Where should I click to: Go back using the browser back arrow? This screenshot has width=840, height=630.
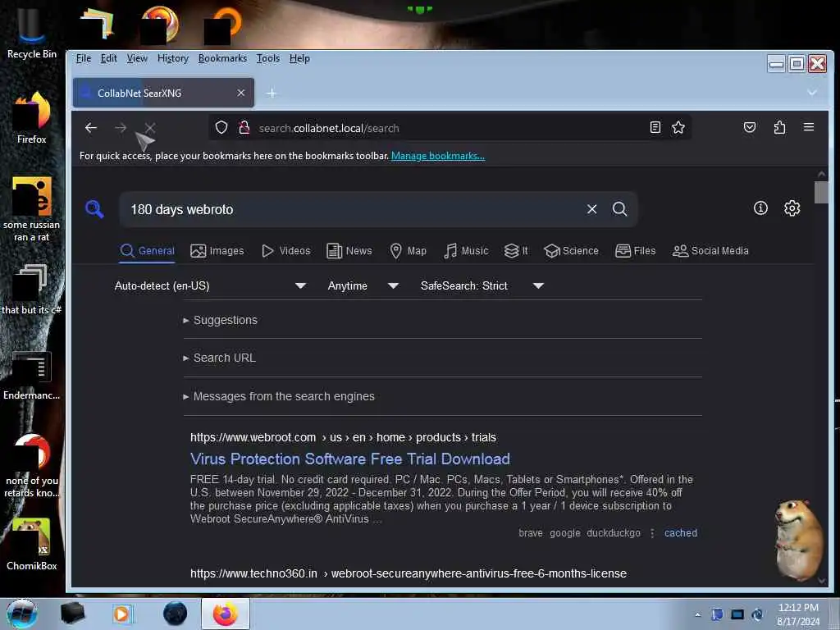tap(91, 127)
